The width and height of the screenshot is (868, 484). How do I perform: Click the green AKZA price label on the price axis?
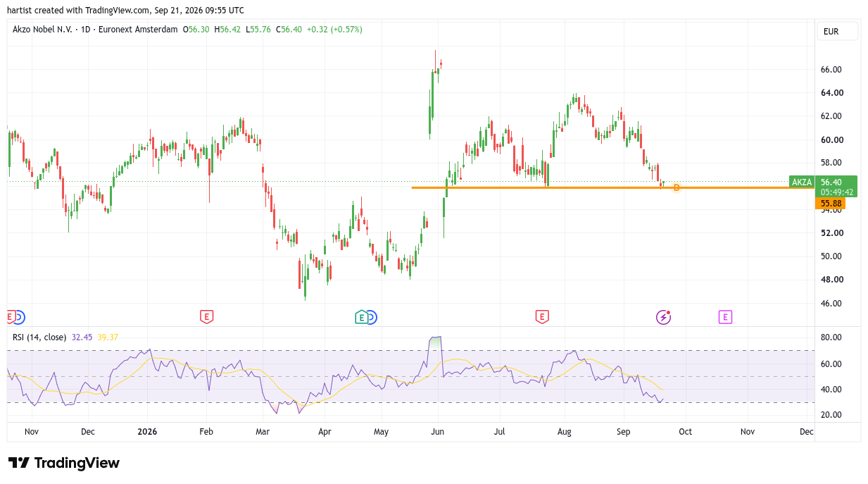[802, 182]
